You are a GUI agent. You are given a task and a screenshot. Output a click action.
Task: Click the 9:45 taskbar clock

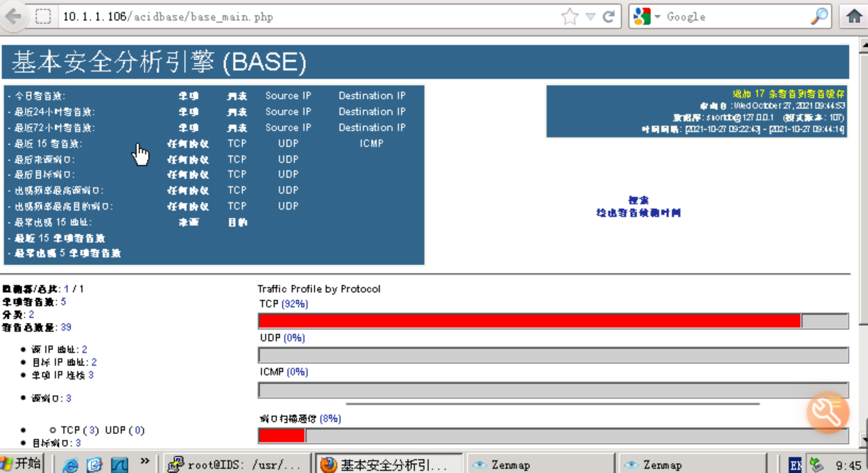(x=848, y=465)
